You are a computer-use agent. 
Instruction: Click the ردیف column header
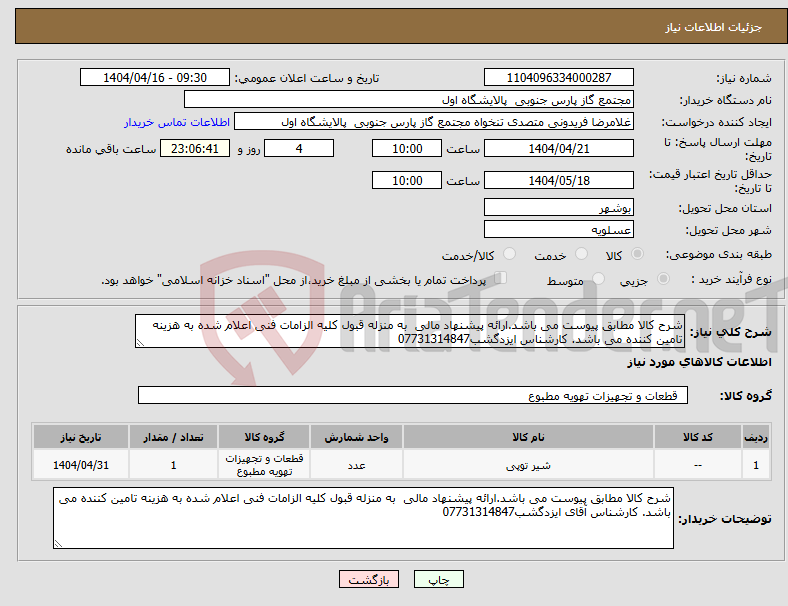tap(756, 437)
